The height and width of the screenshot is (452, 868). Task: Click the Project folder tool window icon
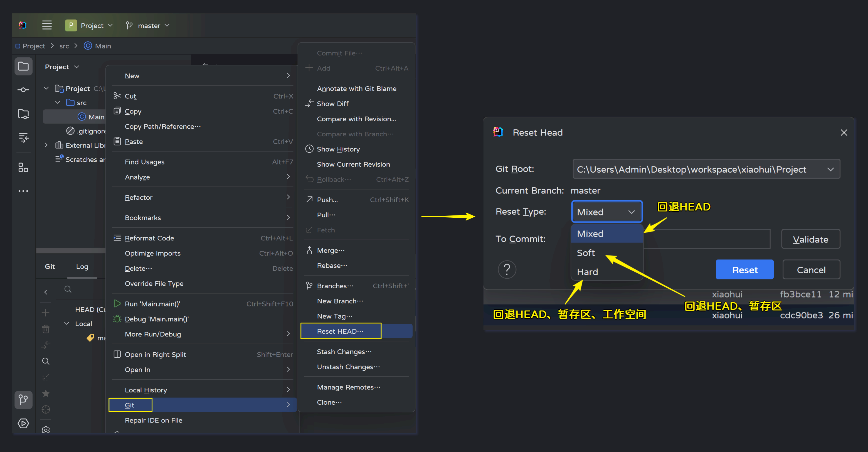pyautogui.click(x=23, y=67)
